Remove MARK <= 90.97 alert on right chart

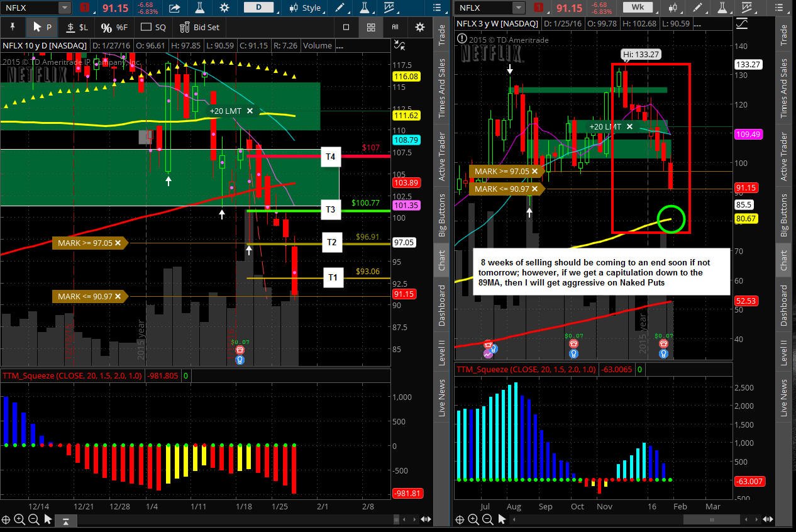(535, 189)
